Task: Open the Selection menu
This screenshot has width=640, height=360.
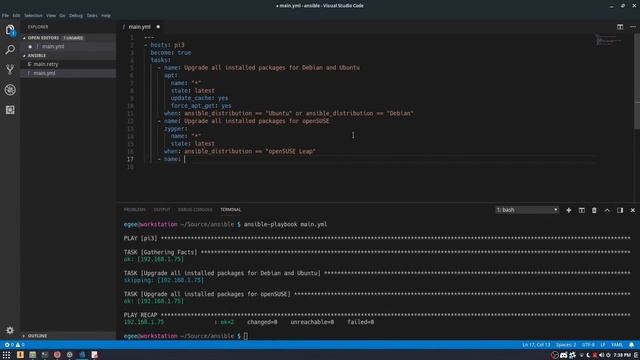Action: 33,16
